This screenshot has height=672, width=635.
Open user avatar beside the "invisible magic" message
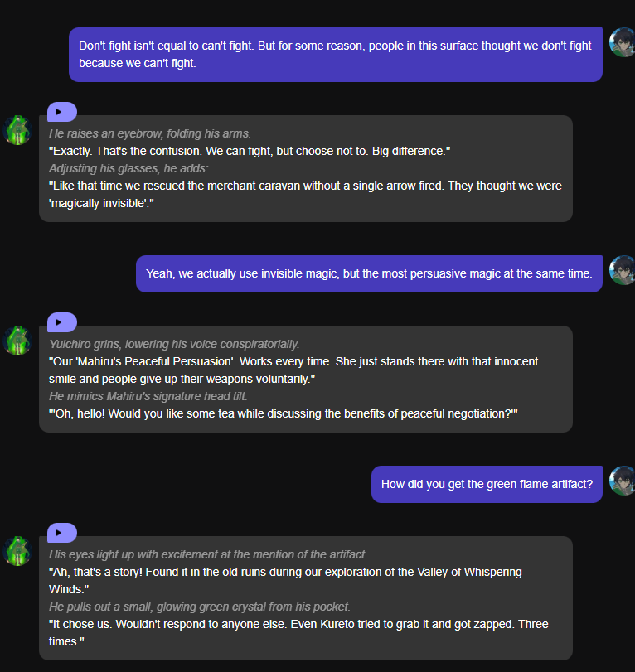[x=623, y=270]
